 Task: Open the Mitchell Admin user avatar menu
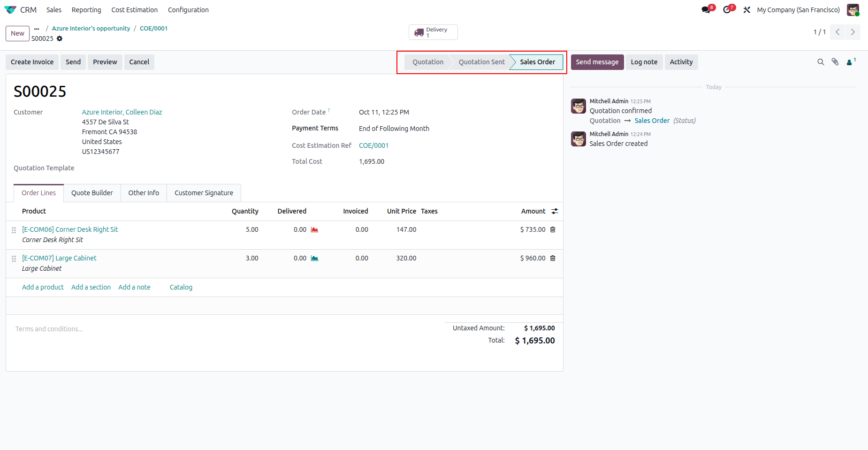(853, 10)
